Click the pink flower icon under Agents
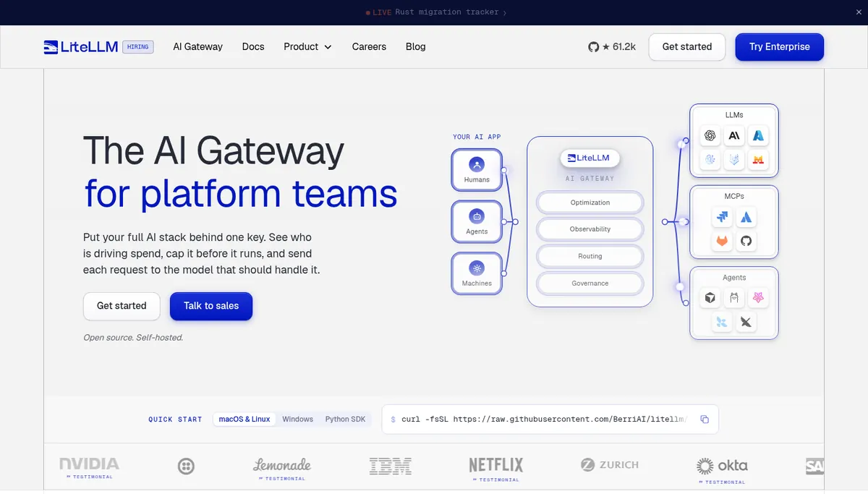 (758, 298)
